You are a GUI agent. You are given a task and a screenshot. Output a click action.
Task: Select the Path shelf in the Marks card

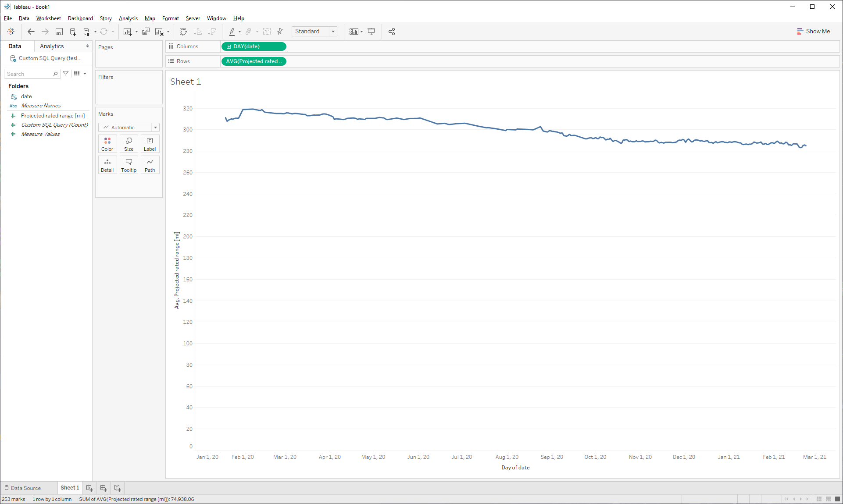(x=150, y=165)
